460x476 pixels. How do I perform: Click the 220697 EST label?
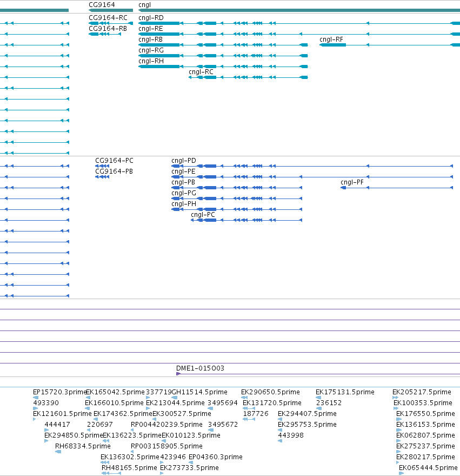100,425
